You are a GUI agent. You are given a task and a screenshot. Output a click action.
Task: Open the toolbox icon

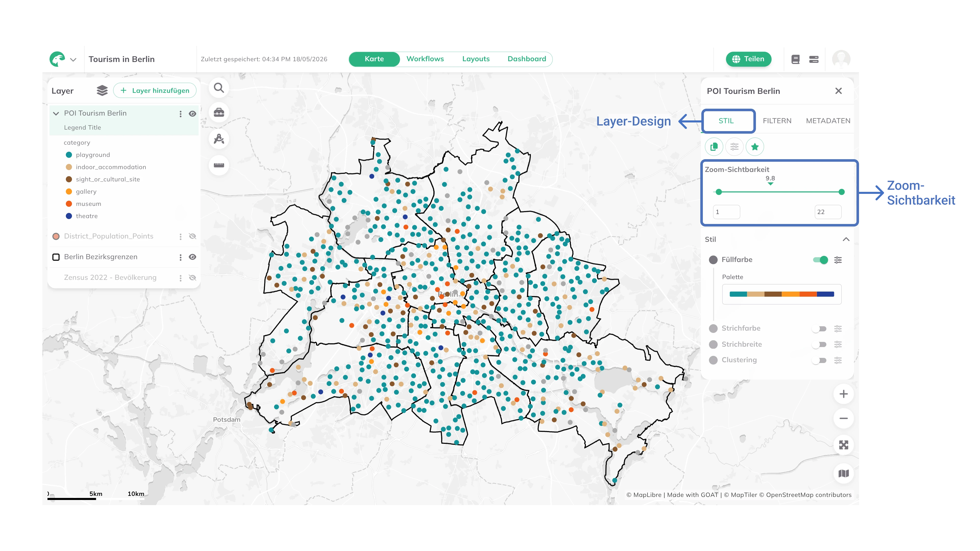pos(219,112)
